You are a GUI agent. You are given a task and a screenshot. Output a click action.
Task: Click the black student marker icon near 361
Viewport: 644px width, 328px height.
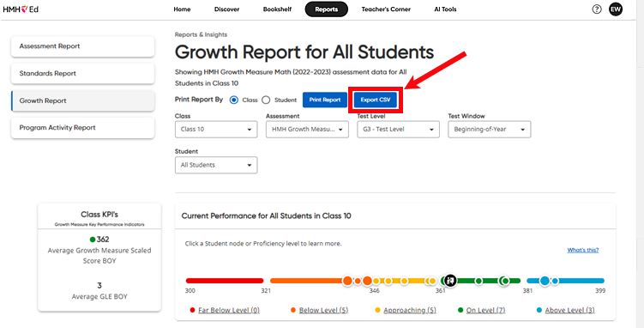450,281
